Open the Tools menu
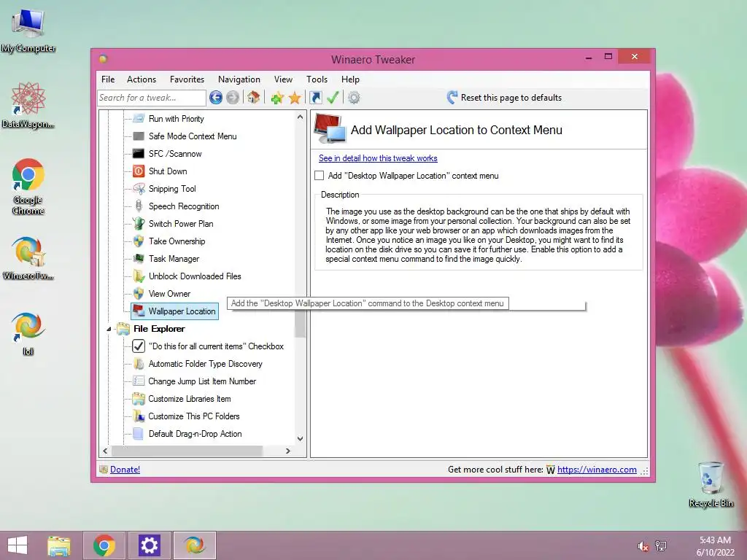Screen dimensions: 747x560 pyautogui.click(x=317, y=79)
